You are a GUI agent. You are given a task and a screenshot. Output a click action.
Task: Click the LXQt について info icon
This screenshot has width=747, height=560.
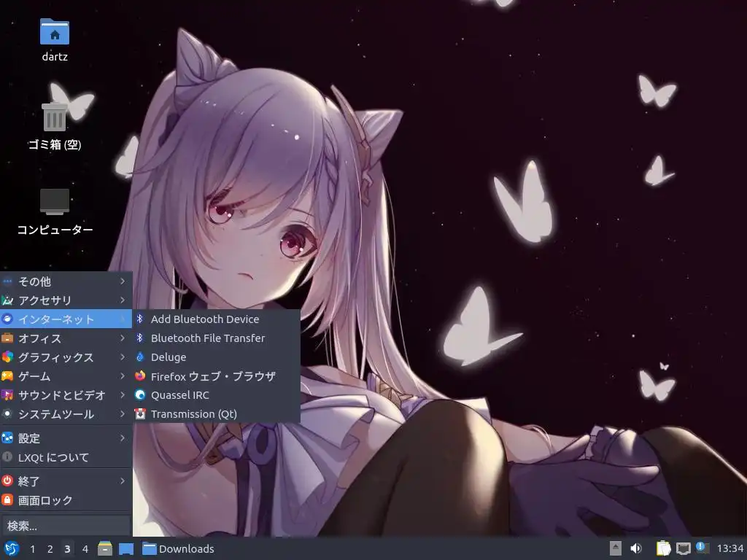[x=7, y=456]
